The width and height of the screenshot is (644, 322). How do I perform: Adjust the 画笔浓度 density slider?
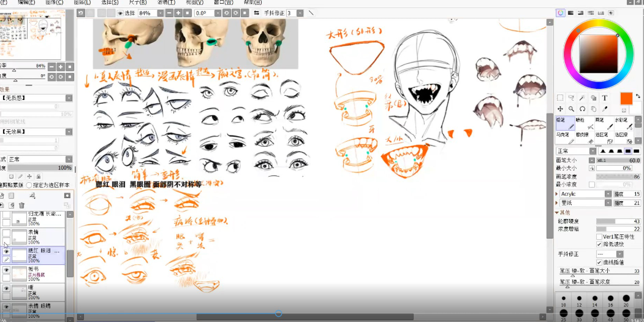(x=618, y=177)
